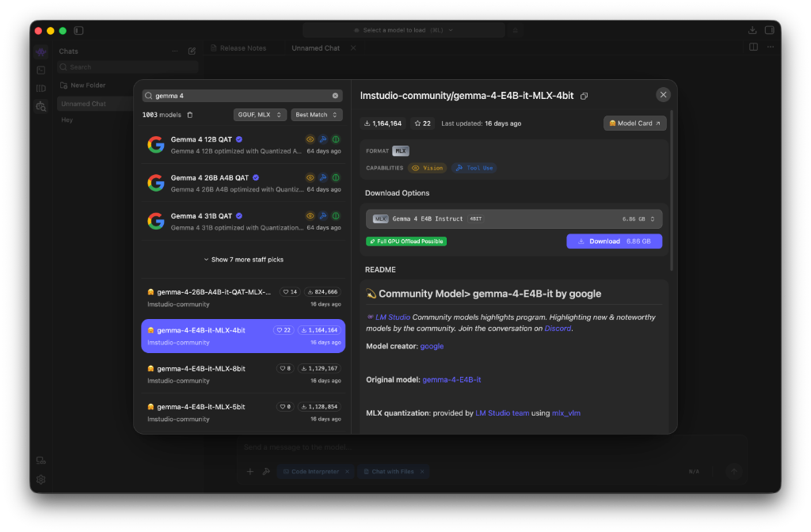Open the Model Card link

point(634,123)
